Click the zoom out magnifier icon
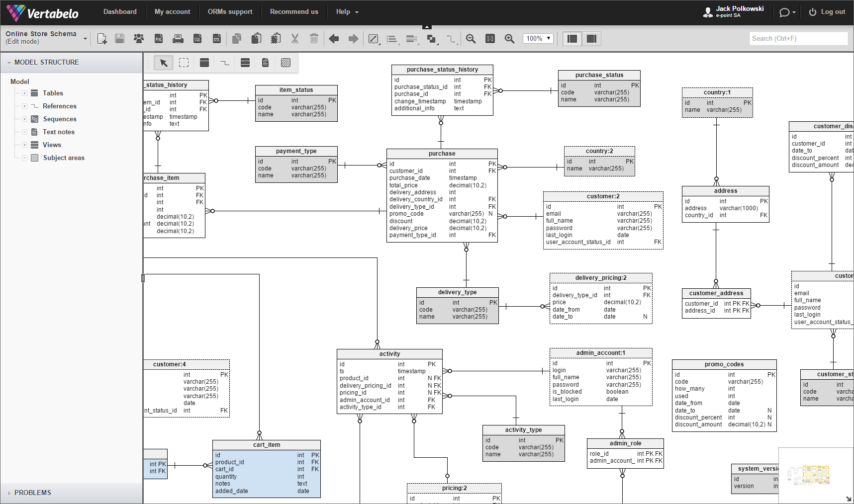Screen dimensions: 854x504 pyautogui.click(x=471, y=39)
